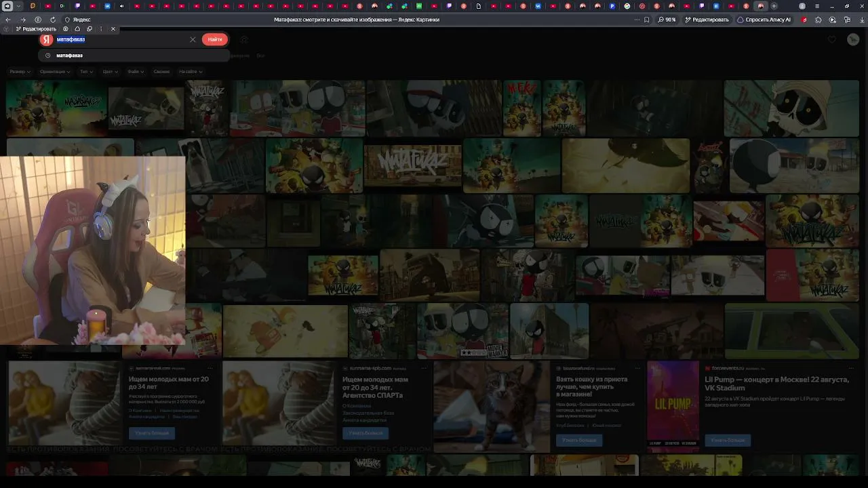Click the red Найти search button
This screenshot has width=868, height=488.
pyautogui.click(x=215, y=39)
